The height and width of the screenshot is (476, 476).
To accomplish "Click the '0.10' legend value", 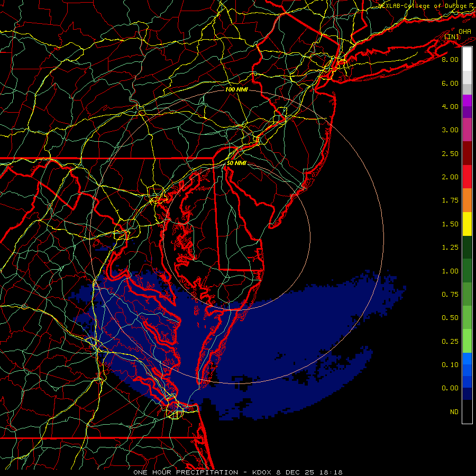I will coord(450,365).
